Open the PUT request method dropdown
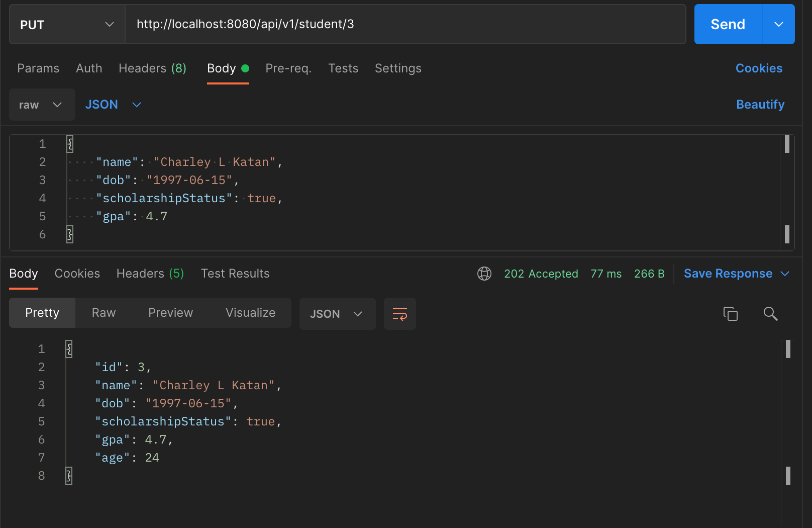The height and width of the screenshot is (528, 812). (67, 24)
